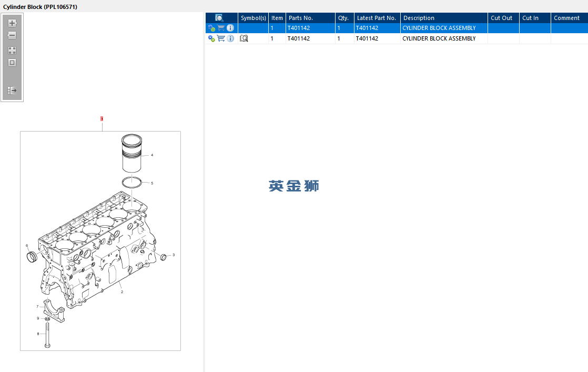Click callout number 5 beside the ring
This screenshot has height=372, width=588.
pyautogui.click(x=152, y=184)
